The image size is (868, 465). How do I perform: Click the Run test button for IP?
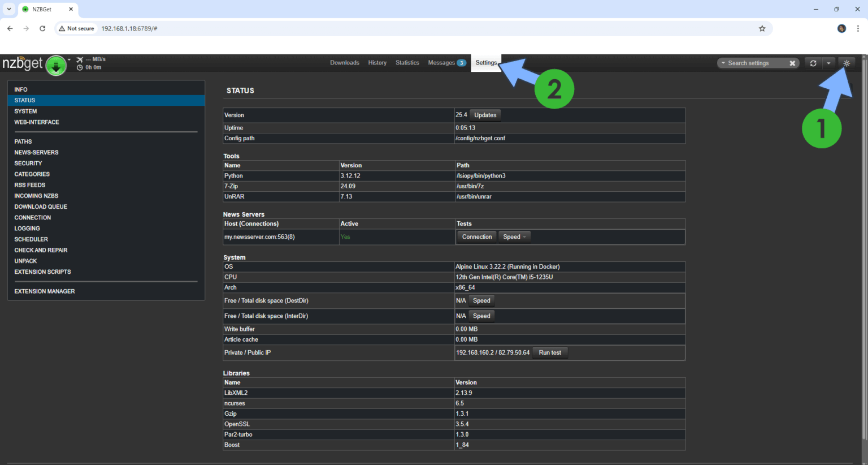(550, 352)
